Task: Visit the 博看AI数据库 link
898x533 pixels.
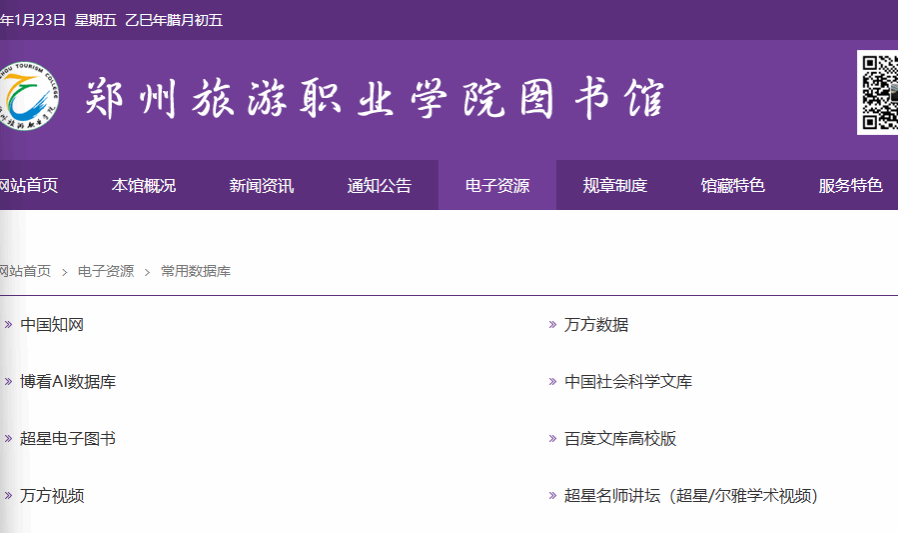Action: click(x=68, y=382)
